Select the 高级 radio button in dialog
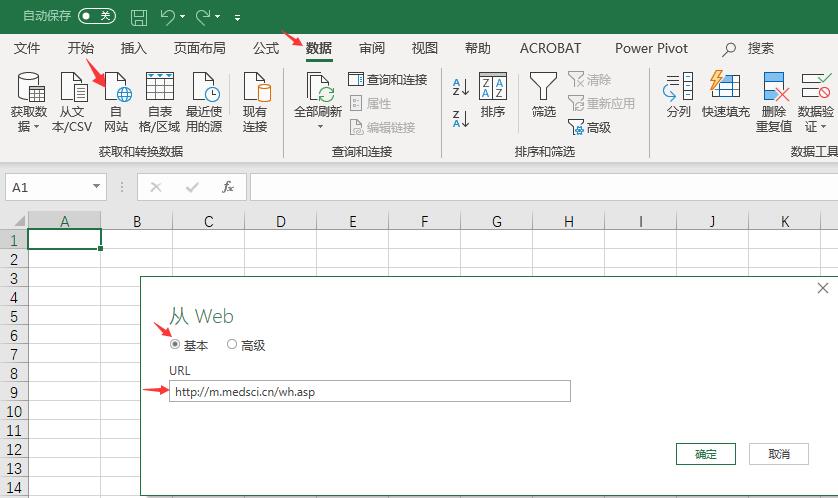This screenshot has height=498, width=838. [232, 345]
